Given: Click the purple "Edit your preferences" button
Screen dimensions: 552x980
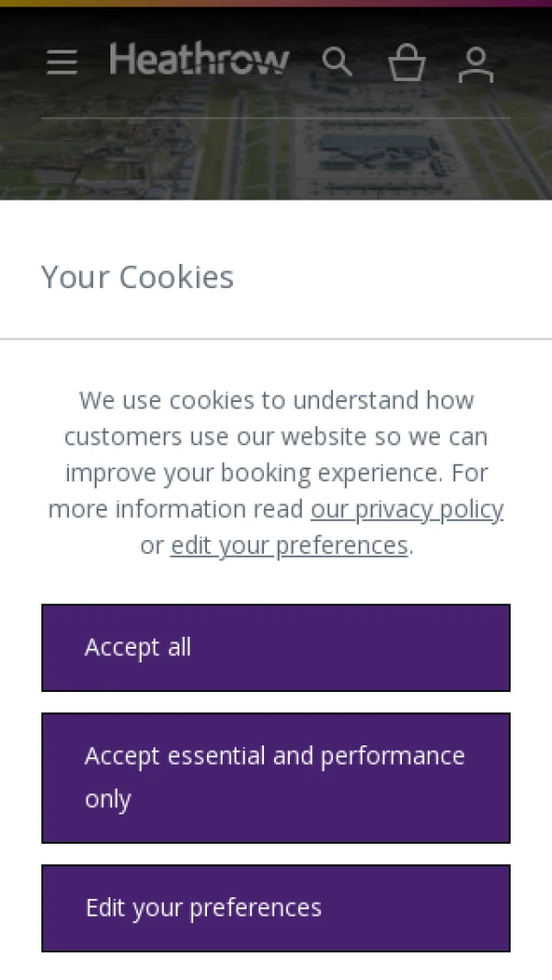Looking at the screenshot, I should [x=276, y=907].
